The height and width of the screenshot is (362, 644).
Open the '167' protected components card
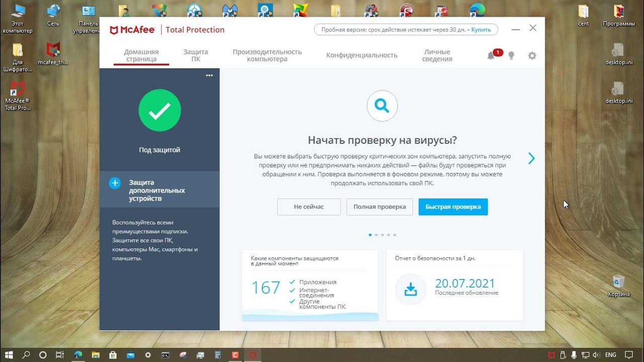tap(310, 286)
